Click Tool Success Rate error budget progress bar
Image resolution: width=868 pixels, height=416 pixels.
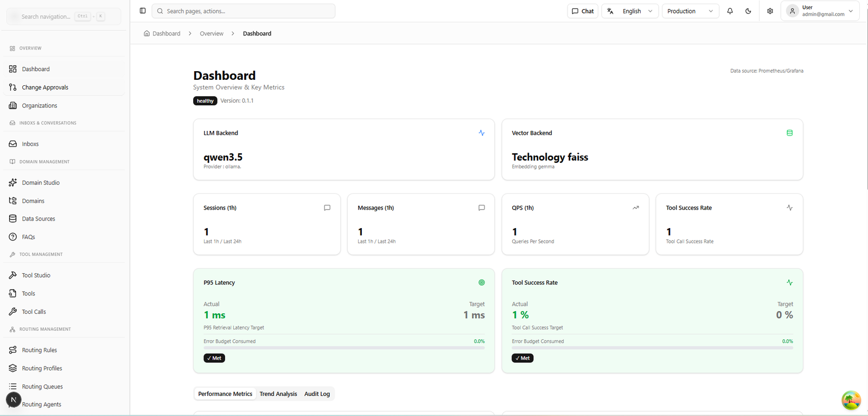652,348
